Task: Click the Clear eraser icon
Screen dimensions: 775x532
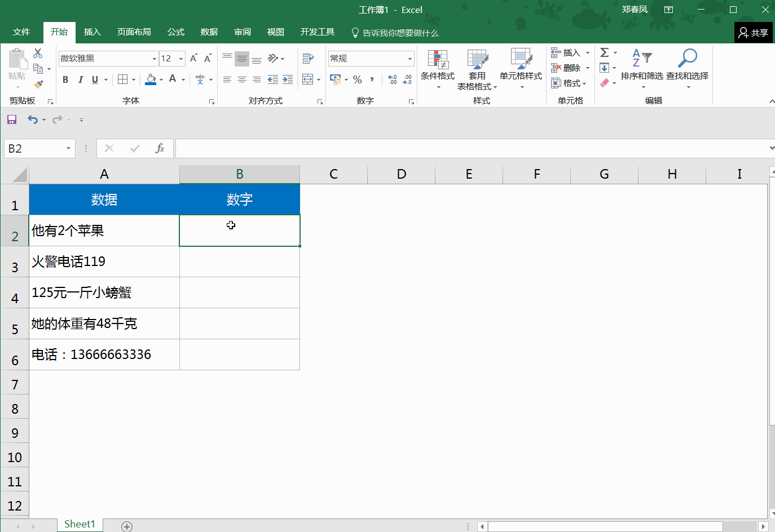Action: click(x=605, y=83)
